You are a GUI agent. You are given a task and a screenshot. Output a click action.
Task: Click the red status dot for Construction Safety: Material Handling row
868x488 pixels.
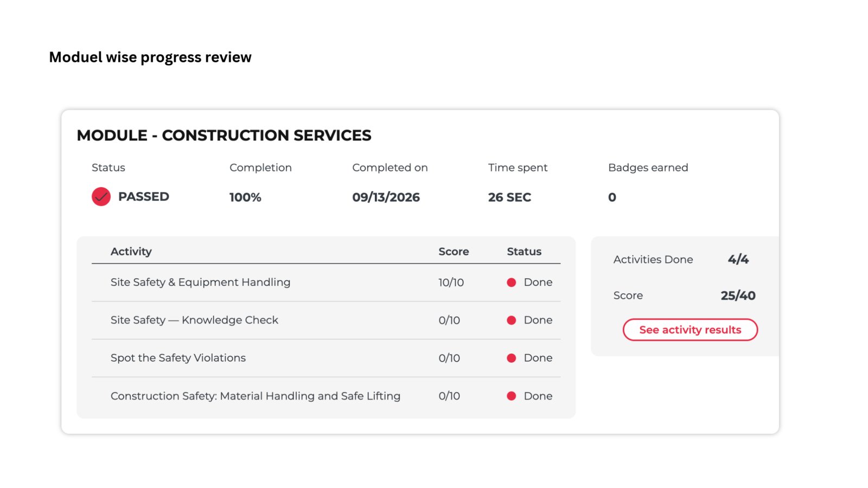[511, 396]
